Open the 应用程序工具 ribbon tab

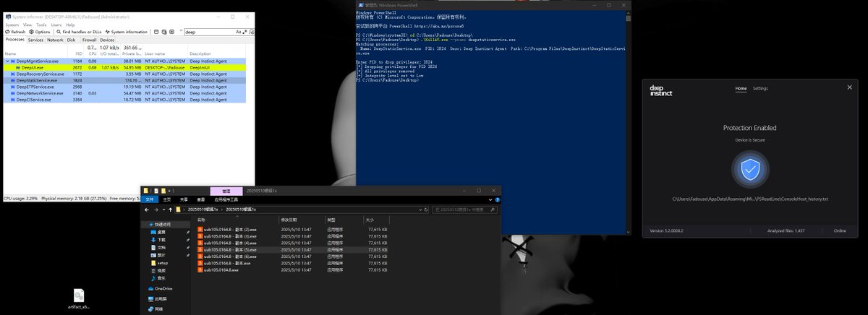point(226,199)
